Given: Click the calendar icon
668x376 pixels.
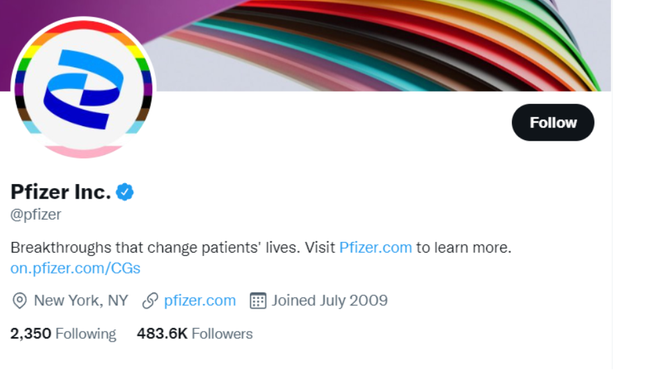Looking at the screenshot, I should coord(258,301).
